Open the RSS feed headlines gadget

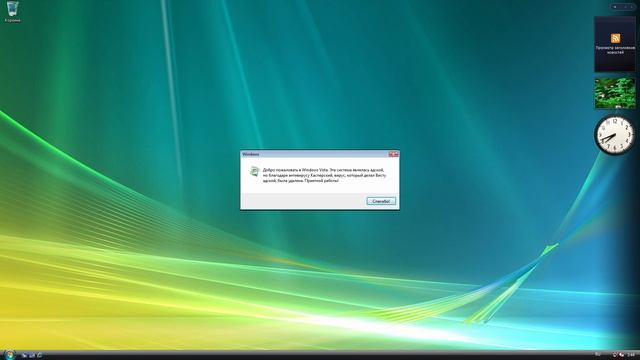click(615, 44)
